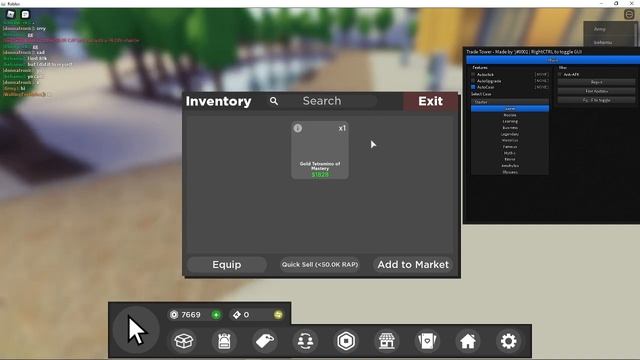Open the price tag market icon
This screenshot has height=360, width=640.
tap(265, 341)
